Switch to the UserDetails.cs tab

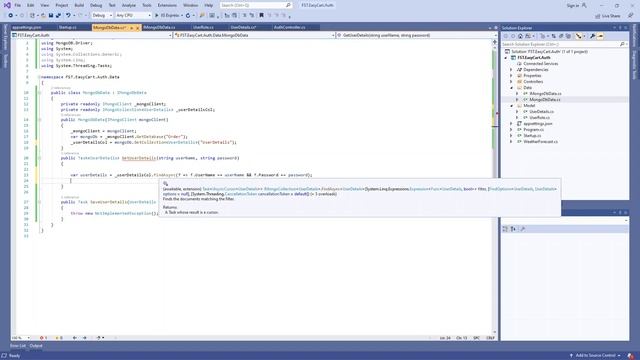click(x=244, y=27)
